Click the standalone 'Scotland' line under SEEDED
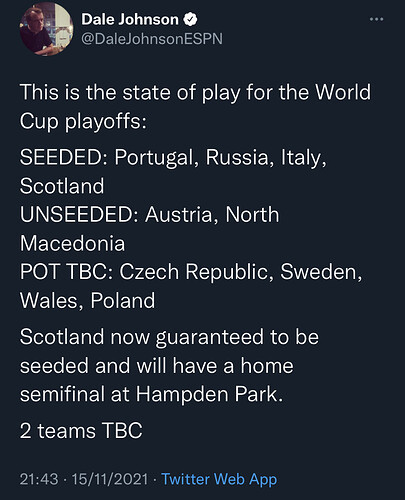 [x=62, y=186]
